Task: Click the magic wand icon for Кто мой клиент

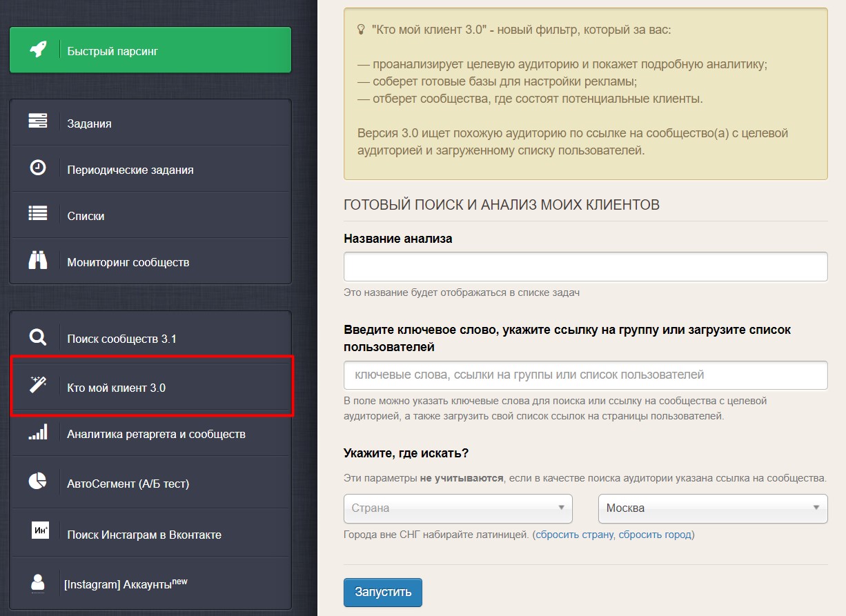Action: point(38,386)
